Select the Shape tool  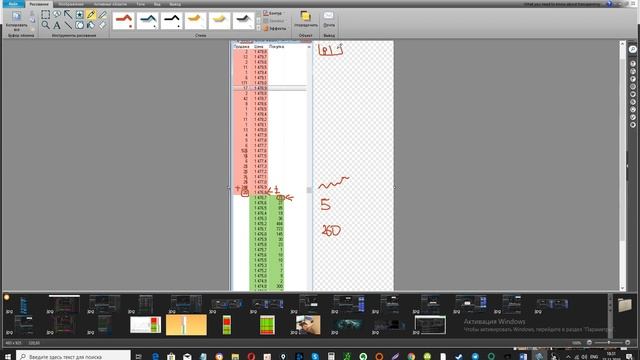click(x=80, y=25)
